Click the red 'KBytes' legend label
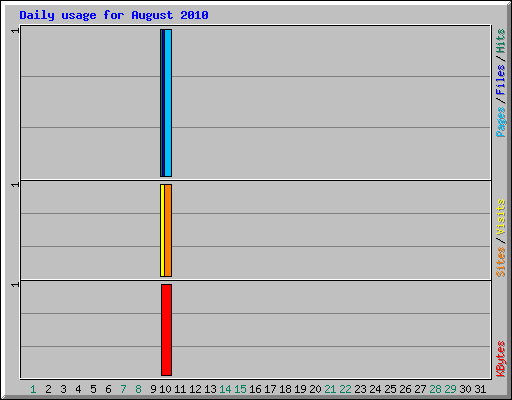Screen dimensions: 512x400 (501, 359)
